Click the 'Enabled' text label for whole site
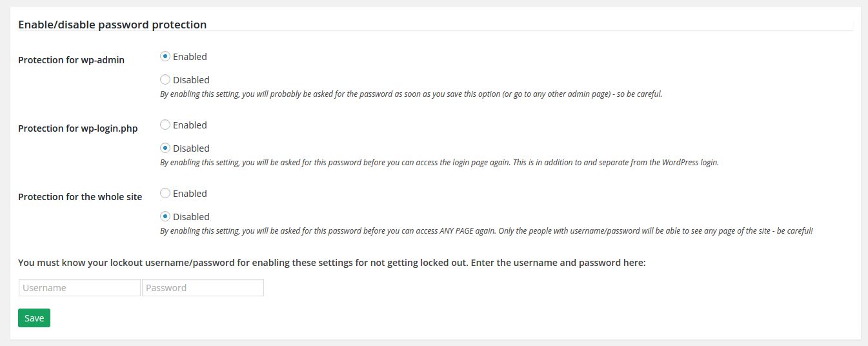 click(190, 194)
